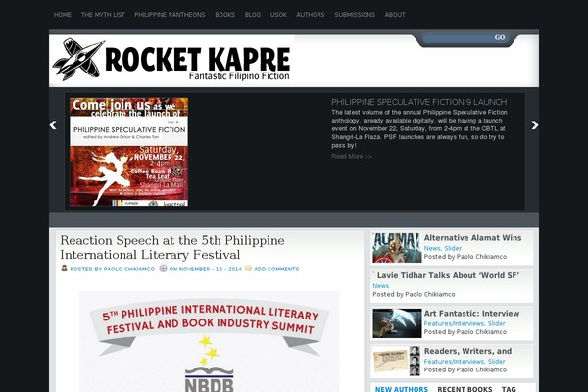Go to Submissions page

pyautogui.click(x=355, y=15)
